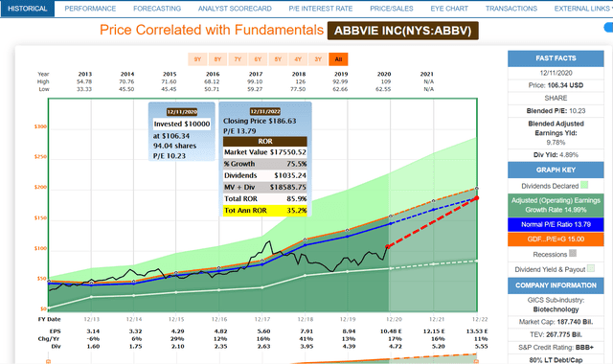Click the 12/11/2020 date label in tooltip
This screenshot has width=613, height=364.
[x=182, y=112]
